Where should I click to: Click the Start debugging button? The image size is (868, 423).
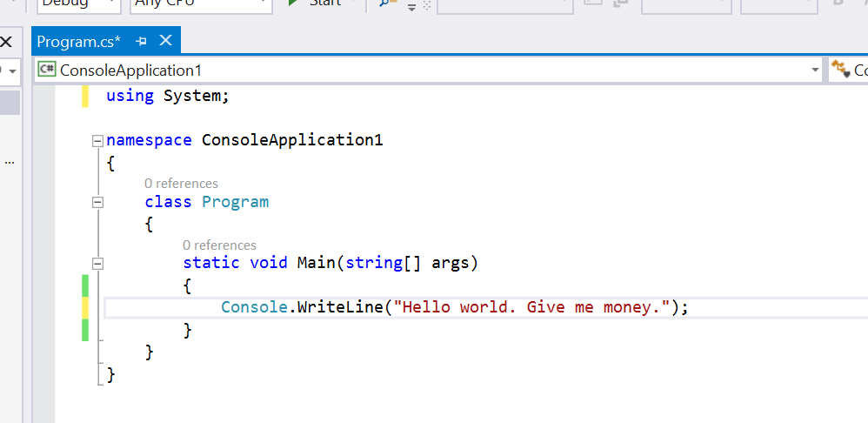[x=315, y=3]
